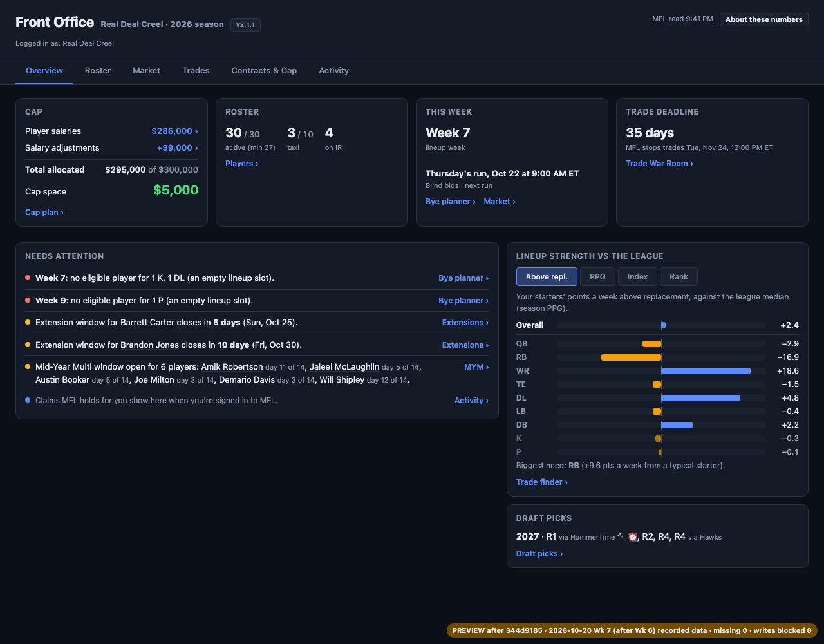This screenshot has height=644, width=824.
Task: Click the RB strength bar
Action: 631,357
